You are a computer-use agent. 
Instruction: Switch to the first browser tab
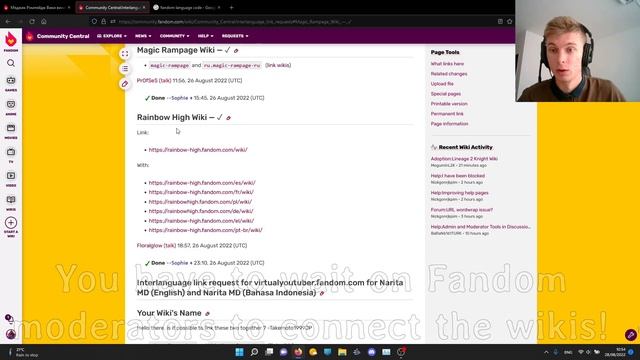(37, 7)
